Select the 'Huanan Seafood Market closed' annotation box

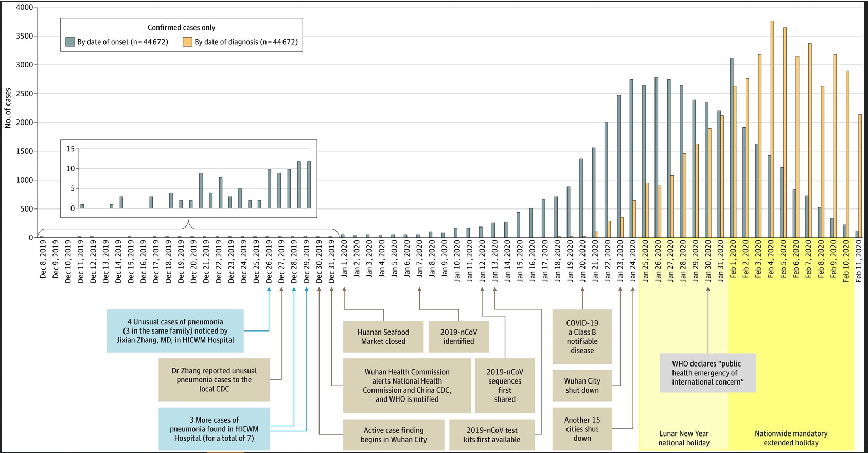pyautogui.click(x=383, y=337)
